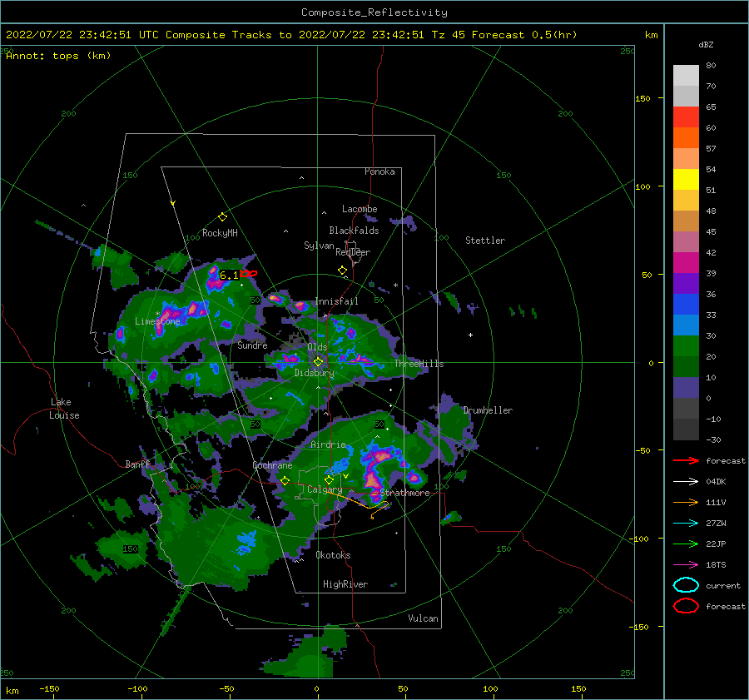This screenshot has height=700, width=749.
Task: Click the yellow diamond marker between Olds and Didsbury
Action: pyautogui.click(x=318, y=362)
